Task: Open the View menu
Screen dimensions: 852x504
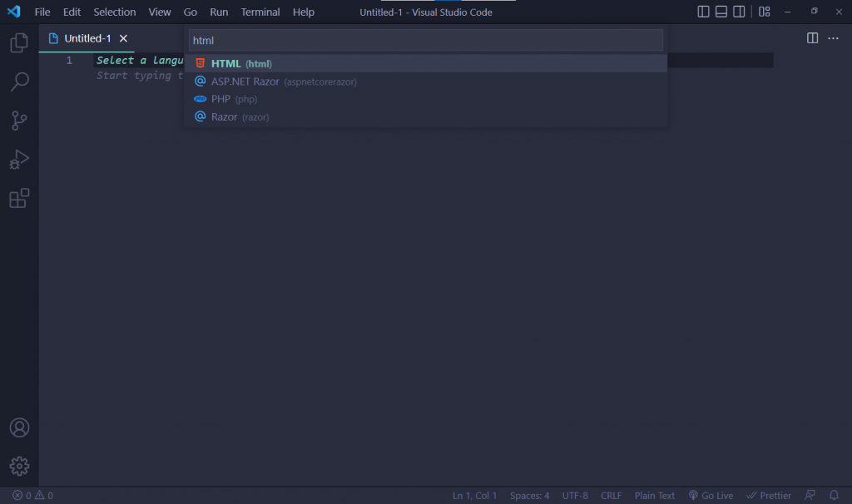Action: click(160, 12)
